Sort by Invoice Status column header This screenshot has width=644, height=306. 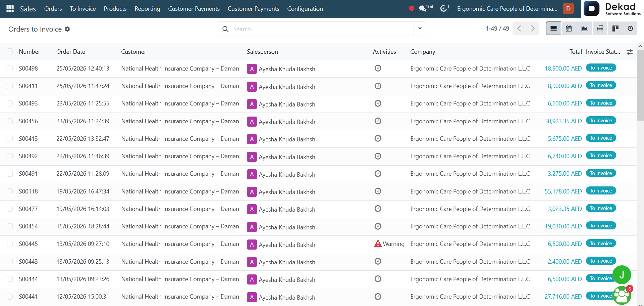point(603,52)
